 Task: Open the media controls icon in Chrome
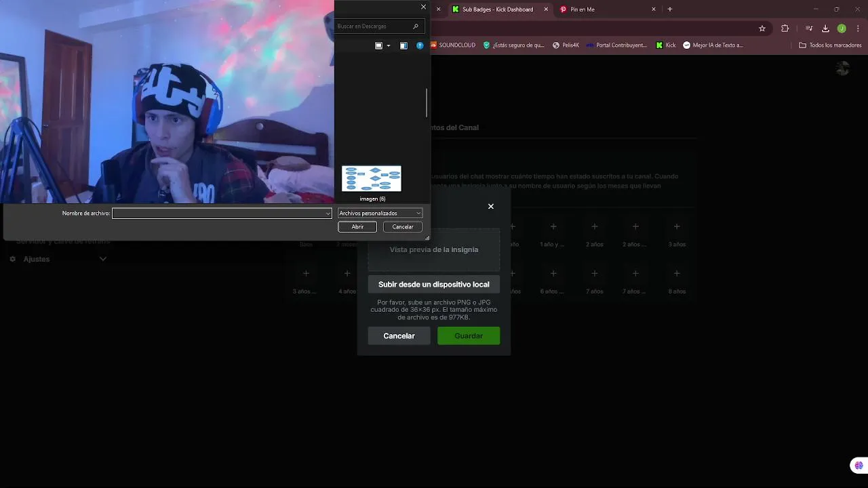(x=809, y=28)
